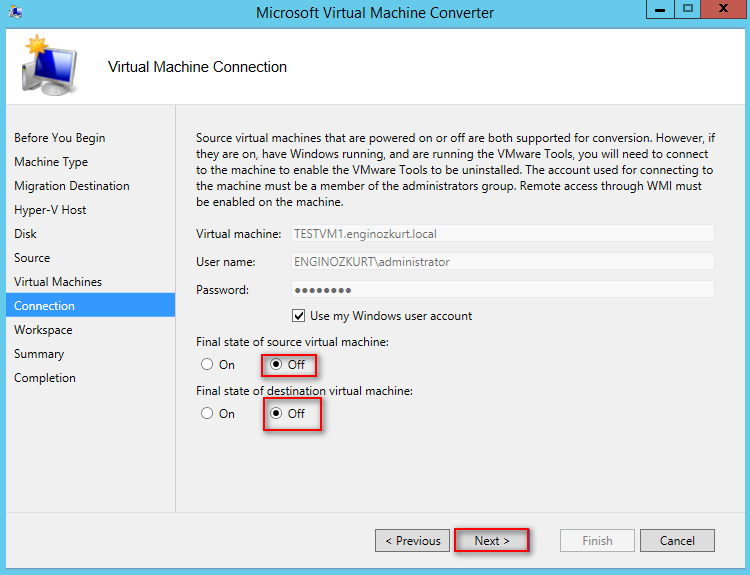Go back with the Previous button

412,541
